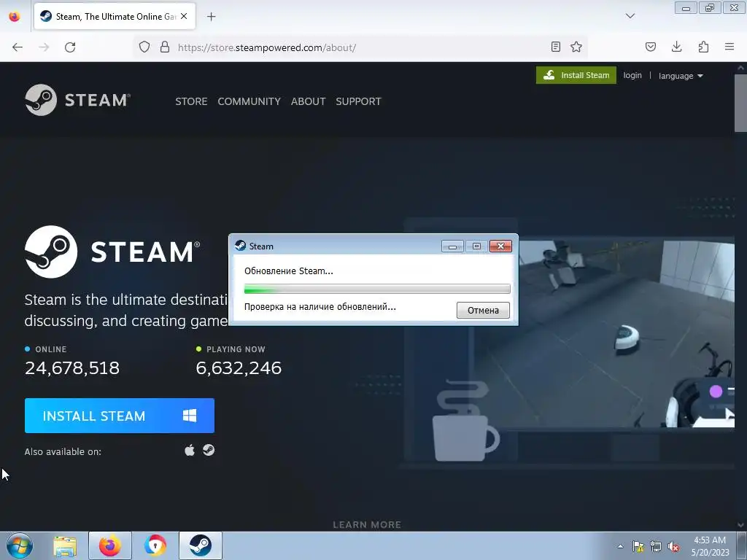747x560 pixels.
Task: Click the large STEAM hero logo
Action: pos(112,252)
